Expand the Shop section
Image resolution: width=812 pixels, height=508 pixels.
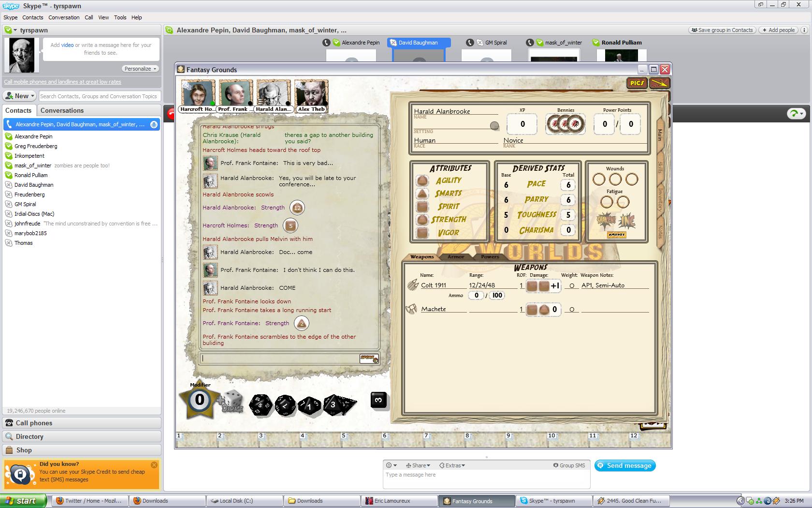(x=82, y=450)
